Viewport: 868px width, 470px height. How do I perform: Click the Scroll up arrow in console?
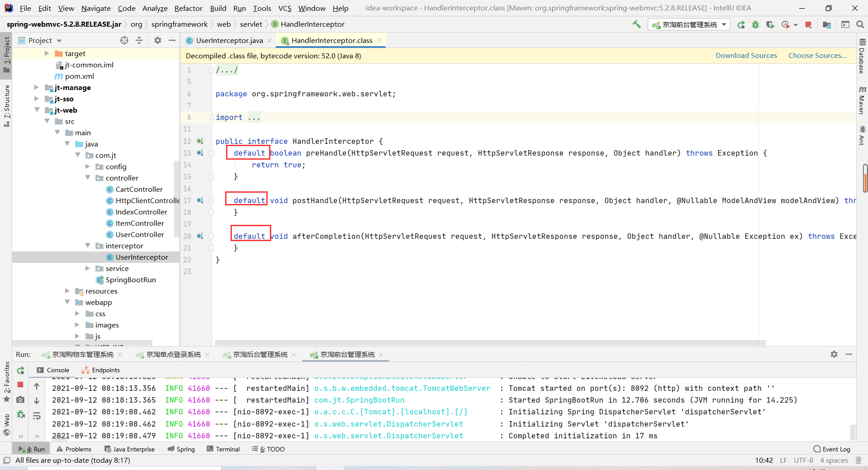click(x=37, y=386)
